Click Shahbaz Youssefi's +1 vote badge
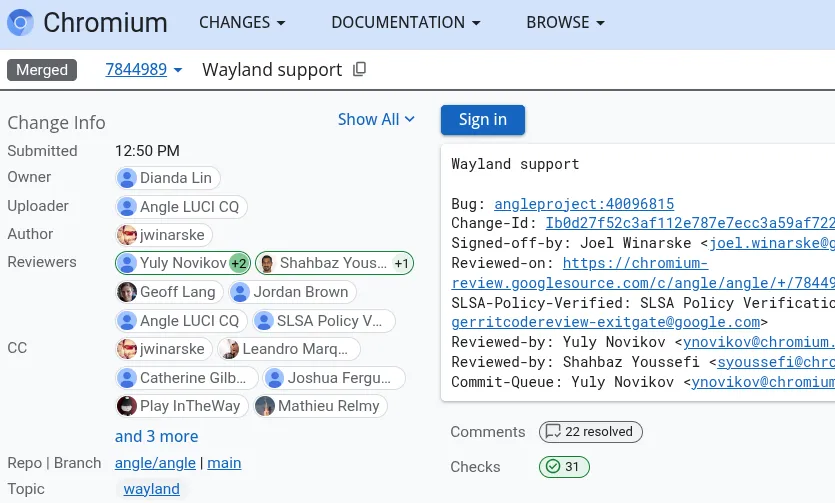This screenshot has height=503, width=835. click(402, 263)
